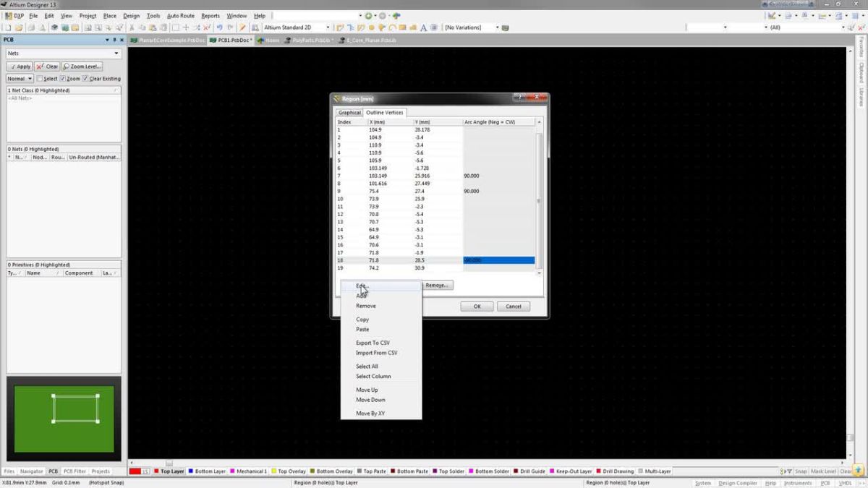Click the board Mask Level control in the status bar

tap(825, 471)
